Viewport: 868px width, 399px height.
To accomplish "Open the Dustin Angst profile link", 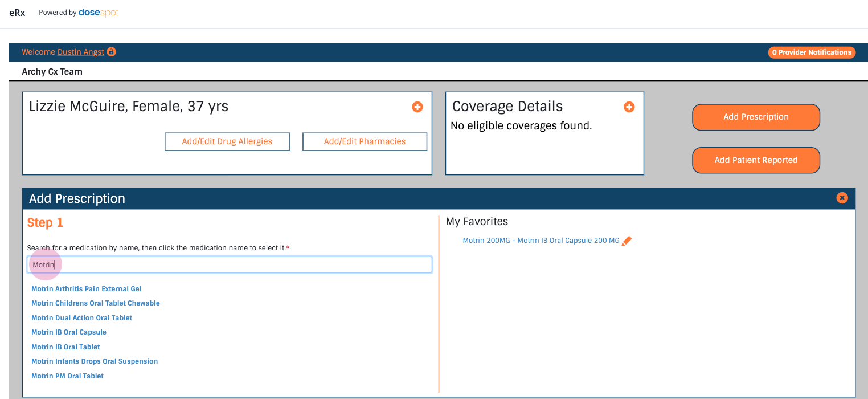I will point(81,52).
